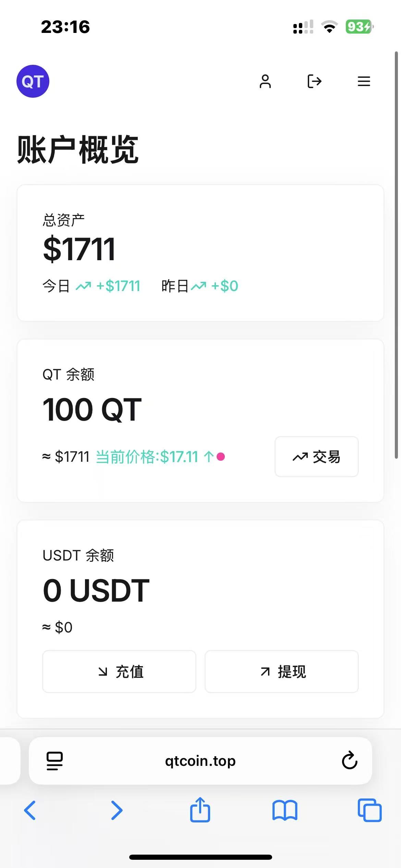Open the hamburger menu

coord(364,81)
